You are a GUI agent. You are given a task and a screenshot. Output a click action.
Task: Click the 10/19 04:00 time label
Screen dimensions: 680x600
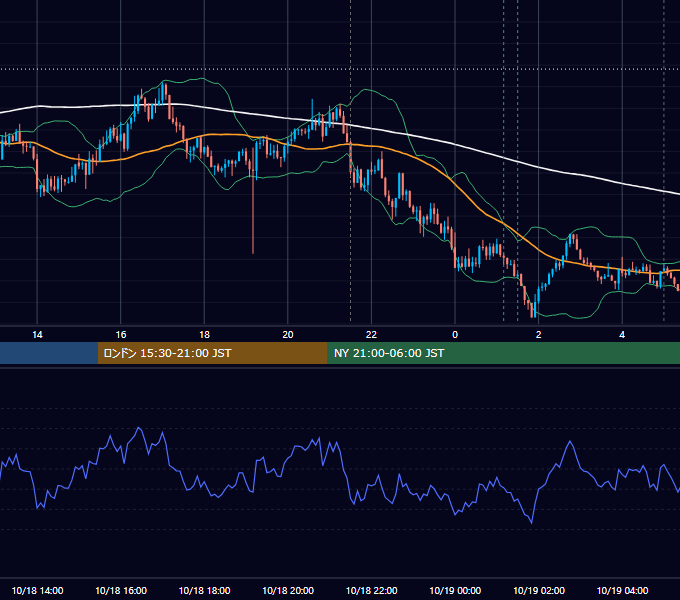point(622,590)
